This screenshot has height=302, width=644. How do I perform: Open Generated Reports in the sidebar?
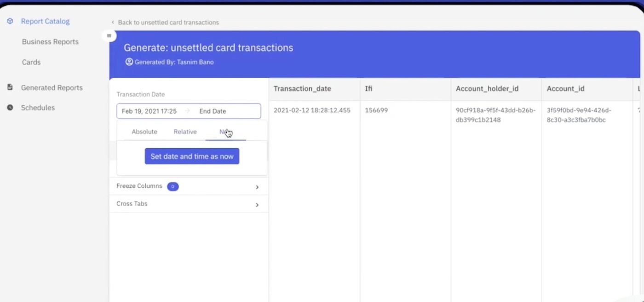(x=52, y=87)
